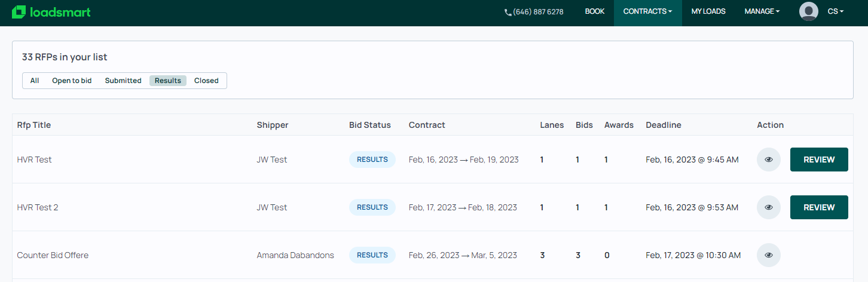Click the Rfp Title column header
Image resolution: width=868 pixels, height=282 pixels.
coord(34,125)
